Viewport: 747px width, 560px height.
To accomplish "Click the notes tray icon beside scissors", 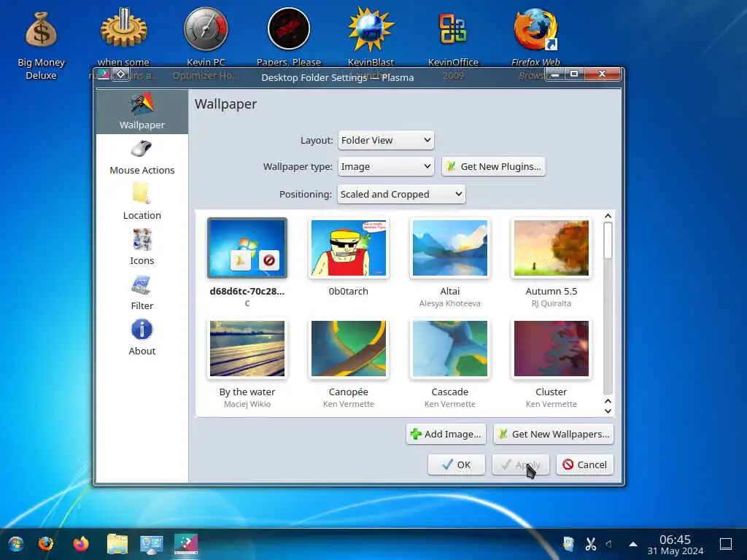I will pyautogui.click(x=568, y=544).
